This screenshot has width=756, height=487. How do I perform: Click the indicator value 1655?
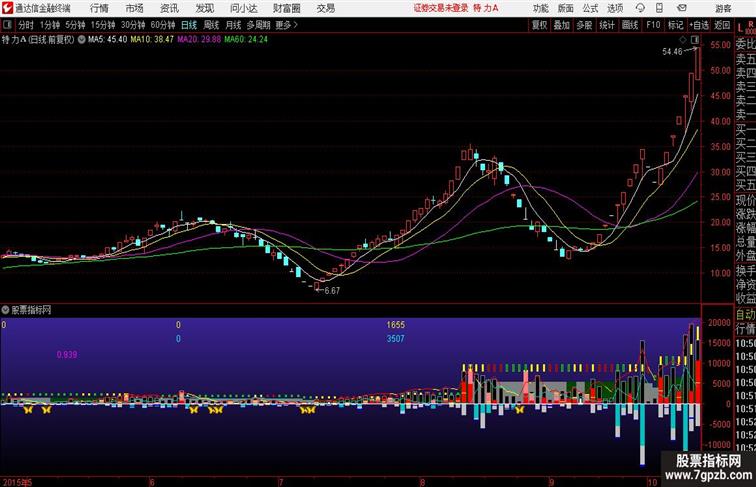click(x=395, y=325)
